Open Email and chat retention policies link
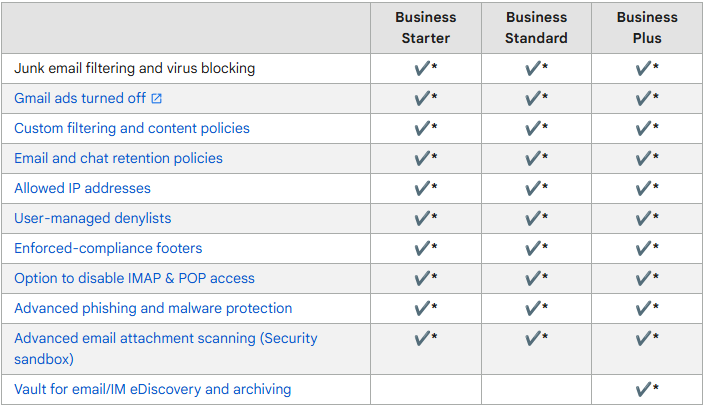This screenshot has height=405, width=705. click(118, 158)
